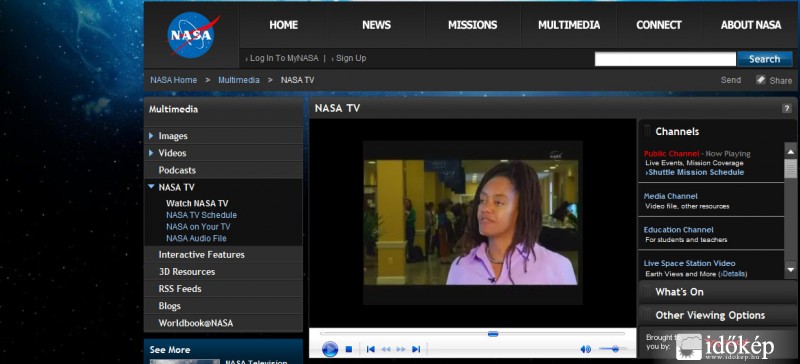Play the NASA TV video

tap(330, 349)
